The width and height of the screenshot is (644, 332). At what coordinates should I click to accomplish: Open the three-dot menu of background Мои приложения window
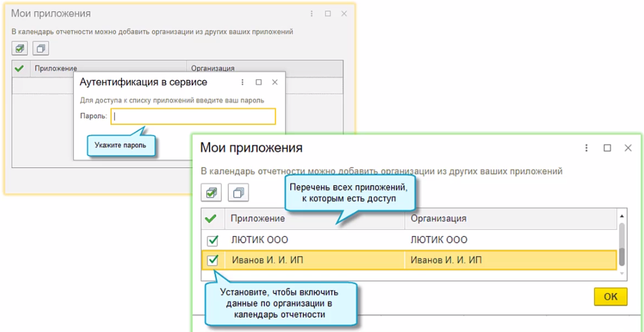[x=311, y=14]
